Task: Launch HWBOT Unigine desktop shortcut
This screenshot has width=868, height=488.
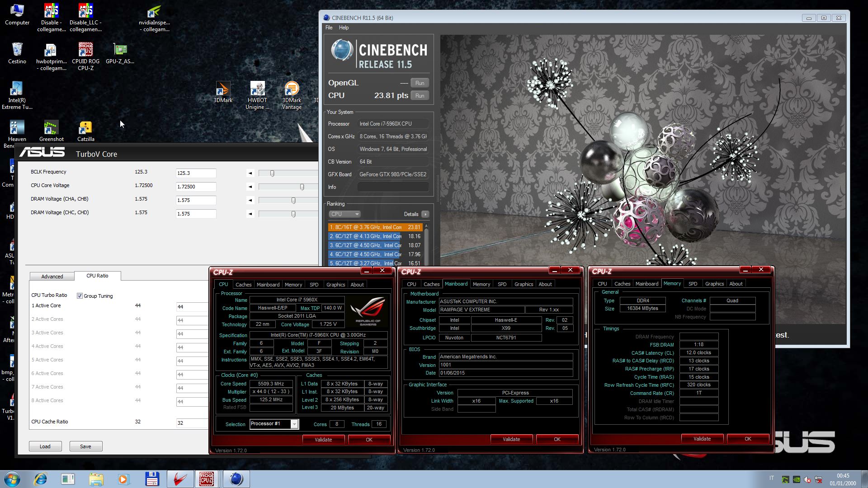Action: 257,95
